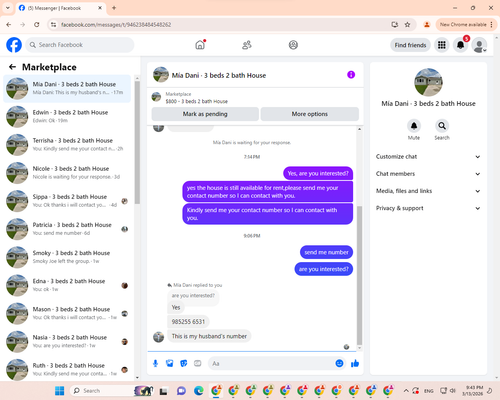Screen dimensions: 500x400
Task: Open Terrisha conversation
Action: [x=67, y=145]
